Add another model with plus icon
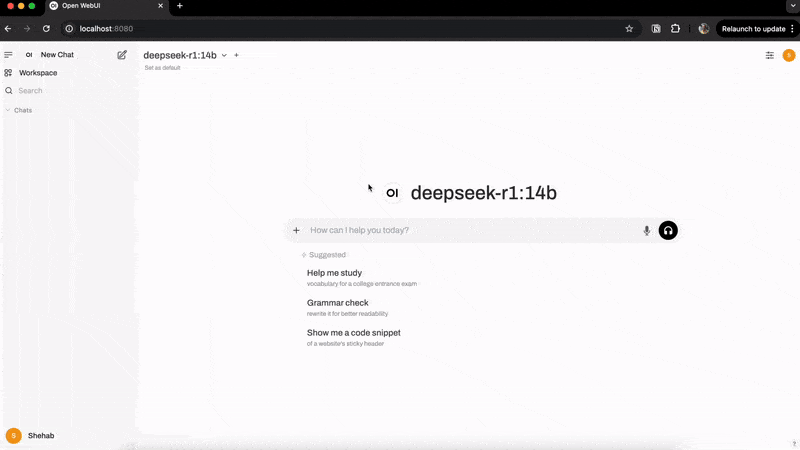800x450 pixels. pos(236,55)
